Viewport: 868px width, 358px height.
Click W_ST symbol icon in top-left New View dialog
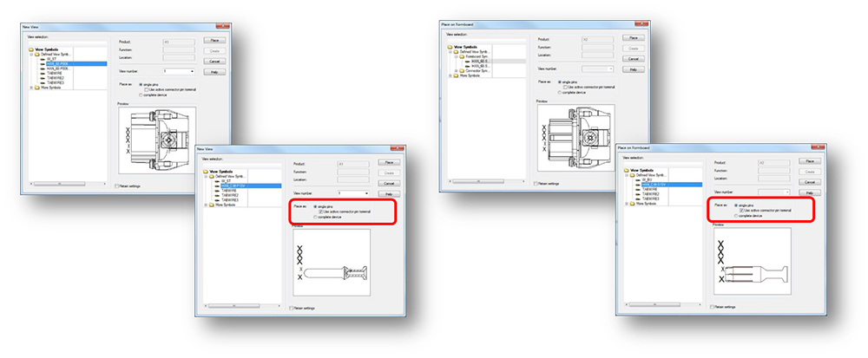[43, 59]
